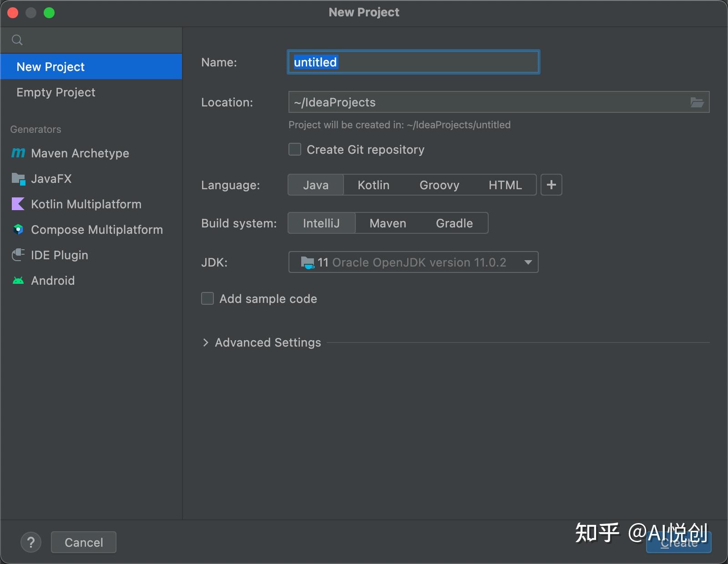The width and height of the screenshot is (728, 564).
Task: Select Kotlin as the language
Action: coord(373,185)
